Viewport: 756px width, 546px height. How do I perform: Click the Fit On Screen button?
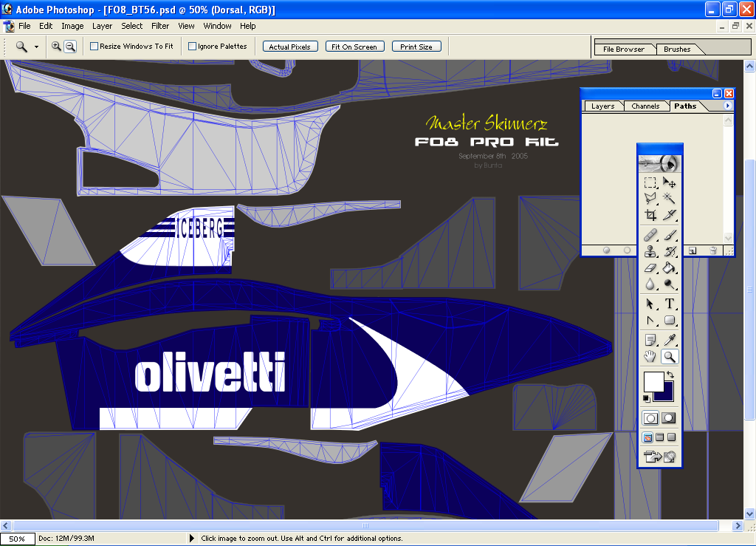coord(354,47)
